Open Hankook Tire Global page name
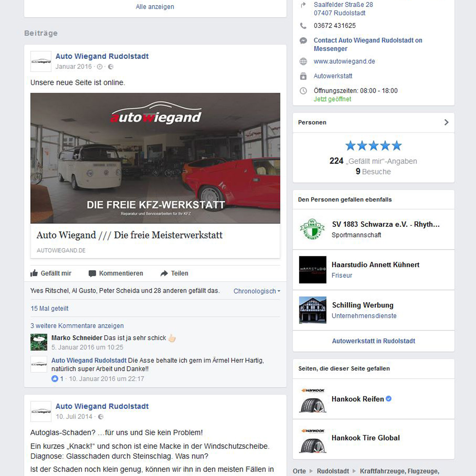Image resolution: width=476 pixels, height=476 pixels. click(x=366, y=438)
